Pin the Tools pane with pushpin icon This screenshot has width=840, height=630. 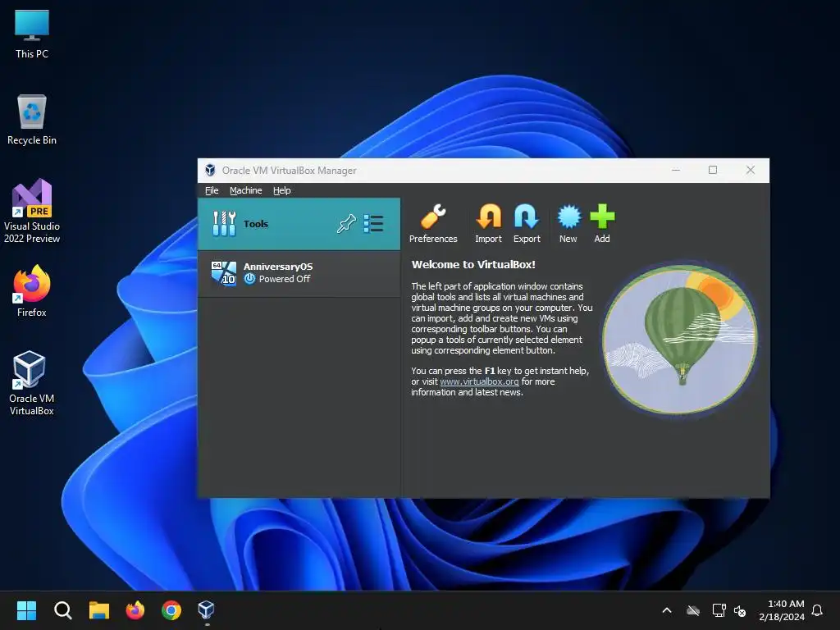tap(346, 223)
